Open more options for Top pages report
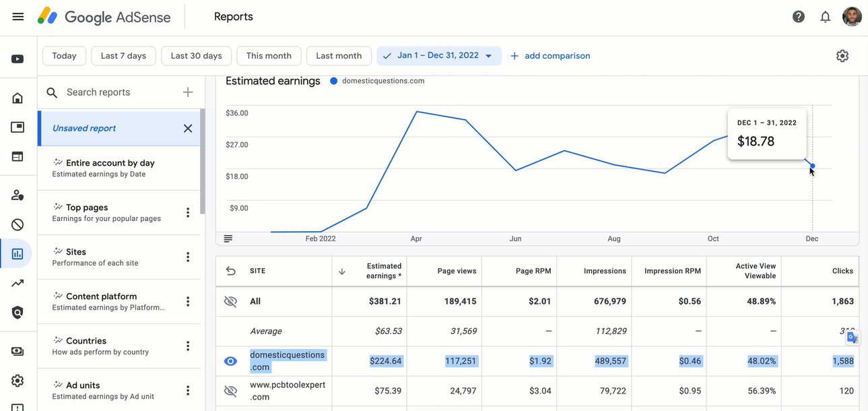The width and height of the screenshot is (868, 411). click(188, 213)
